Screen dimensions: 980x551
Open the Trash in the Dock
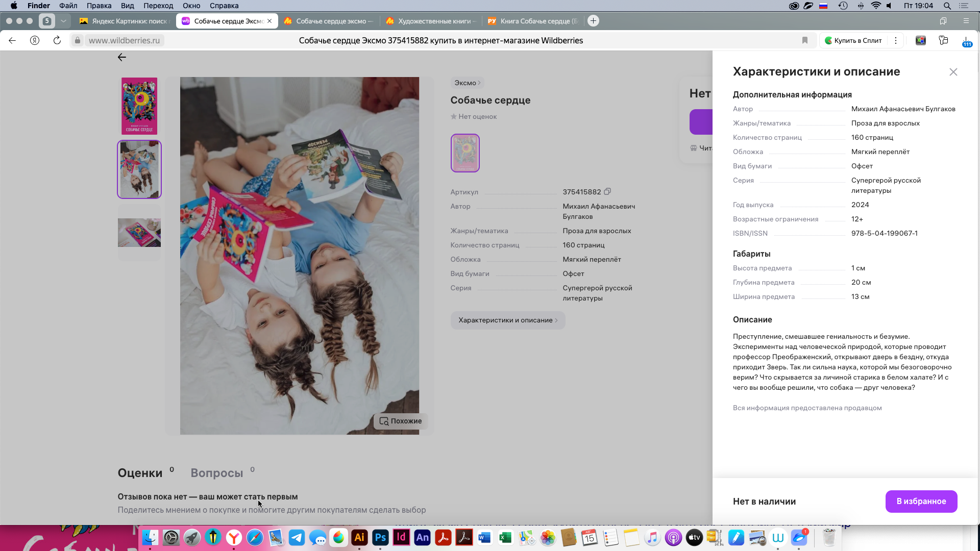click(829, 537)
